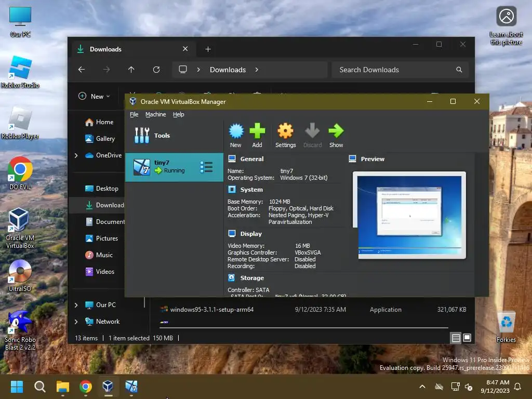Open Roblox Studio desktop shortcut

click(20, 72)
